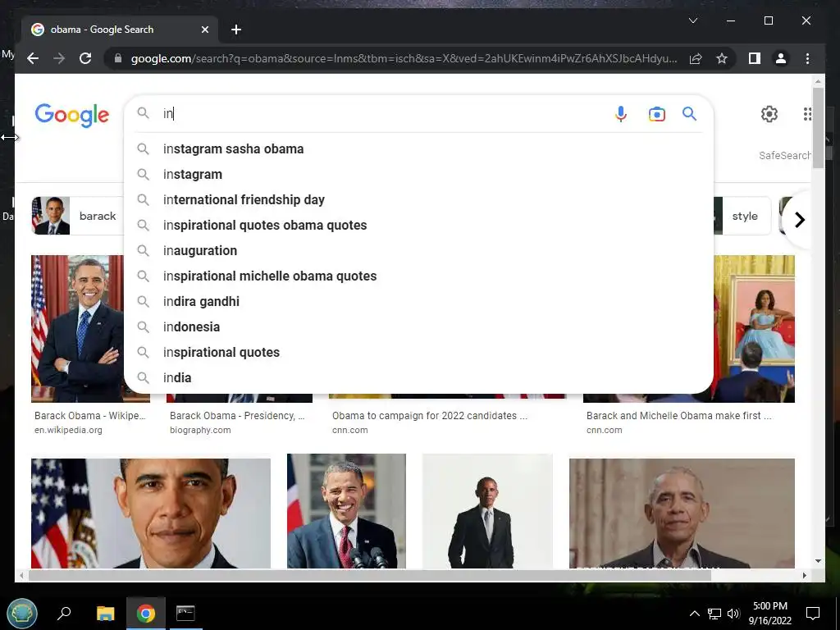Viewport: 840px width, 630px height.
Task: Open gray-haired Obama video still thumbnail
Action: pyautogui.click(x=682, y=513)
